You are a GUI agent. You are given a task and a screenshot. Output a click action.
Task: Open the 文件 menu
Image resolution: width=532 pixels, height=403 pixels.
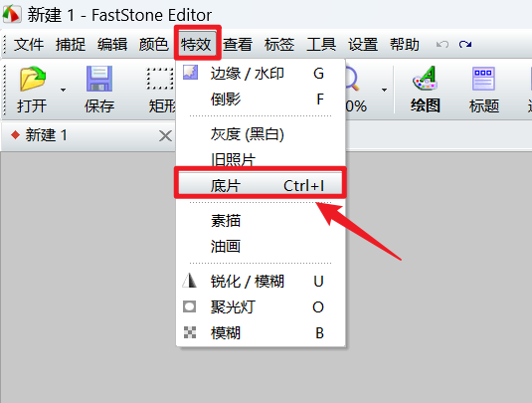pos(29,45)
